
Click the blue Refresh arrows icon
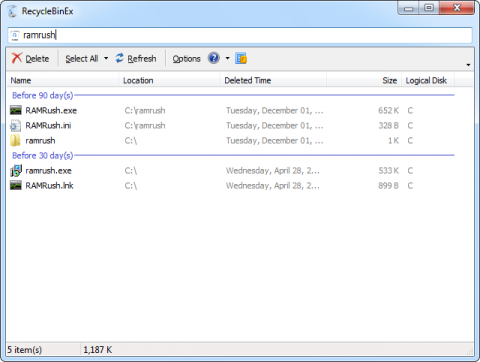[120, 58]
